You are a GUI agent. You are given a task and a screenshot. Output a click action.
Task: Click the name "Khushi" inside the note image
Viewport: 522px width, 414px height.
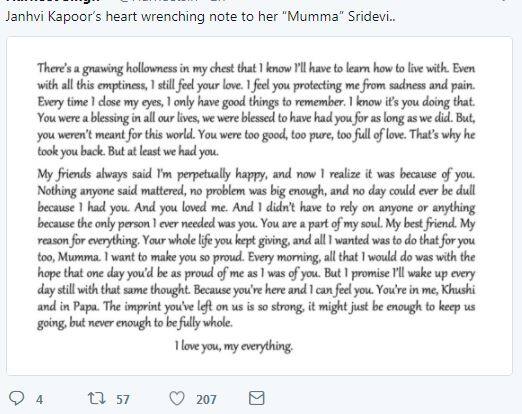[458, 289]
